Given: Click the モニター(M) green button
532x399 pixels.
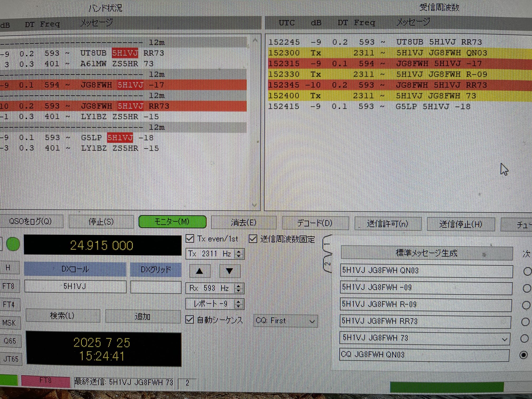Looking at the screenshot, I should click(x=172, y=222).
